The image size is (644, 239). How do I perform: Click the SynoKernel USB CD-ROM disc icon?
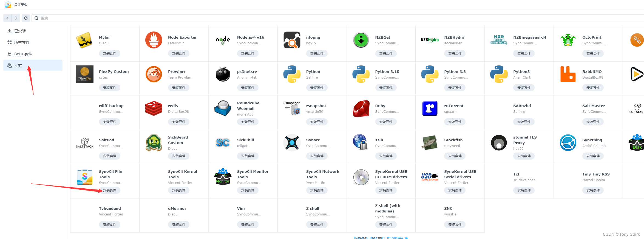pyautogui.click(x=361, y=177)
